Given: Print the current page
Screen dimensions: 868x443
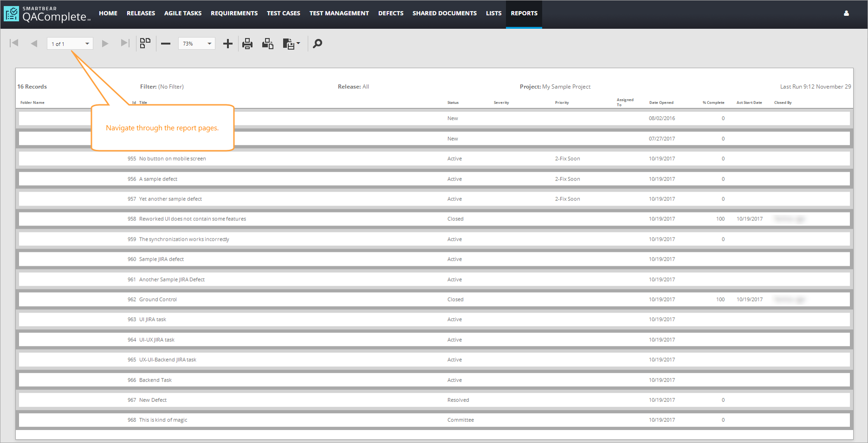Looking at the screenshot, I should [x=268, y=44].
